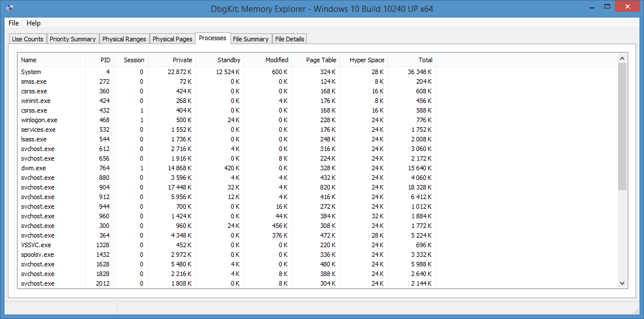Sort by the Name column header

[51, 60]
